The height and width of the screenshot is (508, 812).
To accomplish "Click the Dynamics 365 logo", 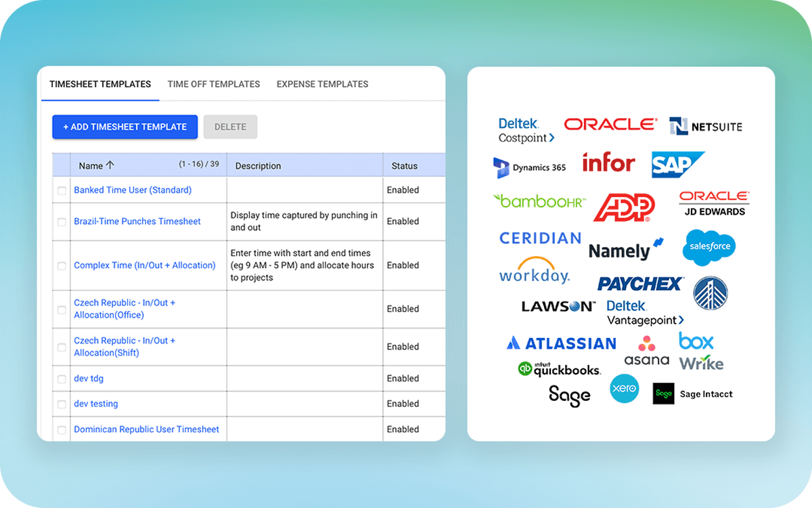I will (x=530, y=167).
